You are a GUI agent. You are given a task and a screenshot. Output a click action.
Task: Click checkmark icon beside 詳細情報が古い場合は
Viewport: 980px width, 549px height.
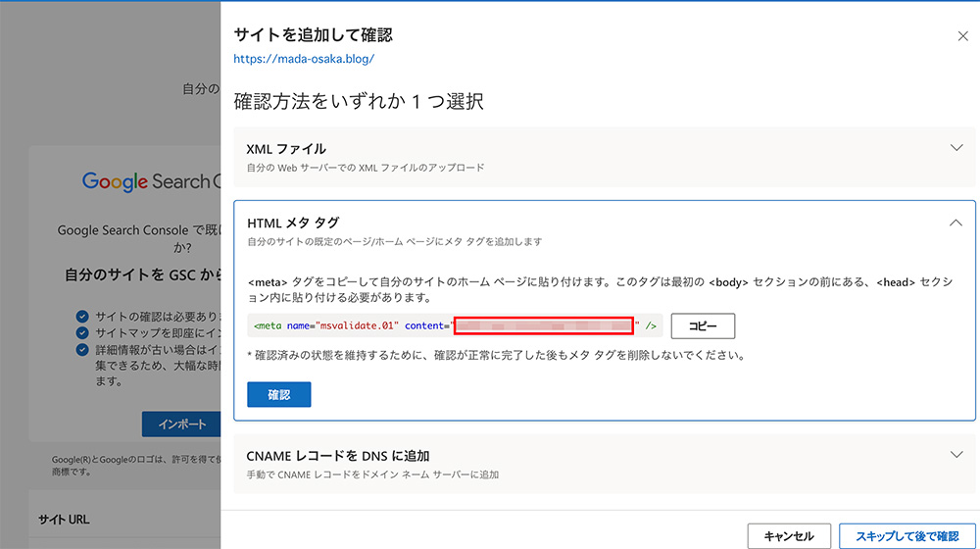[x=82, y=350]
